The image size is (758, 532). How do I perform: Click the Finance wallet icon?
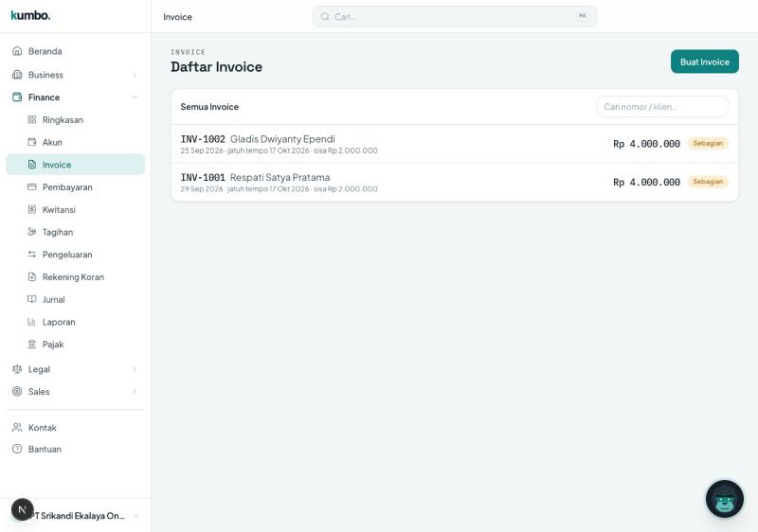(17, 98)
